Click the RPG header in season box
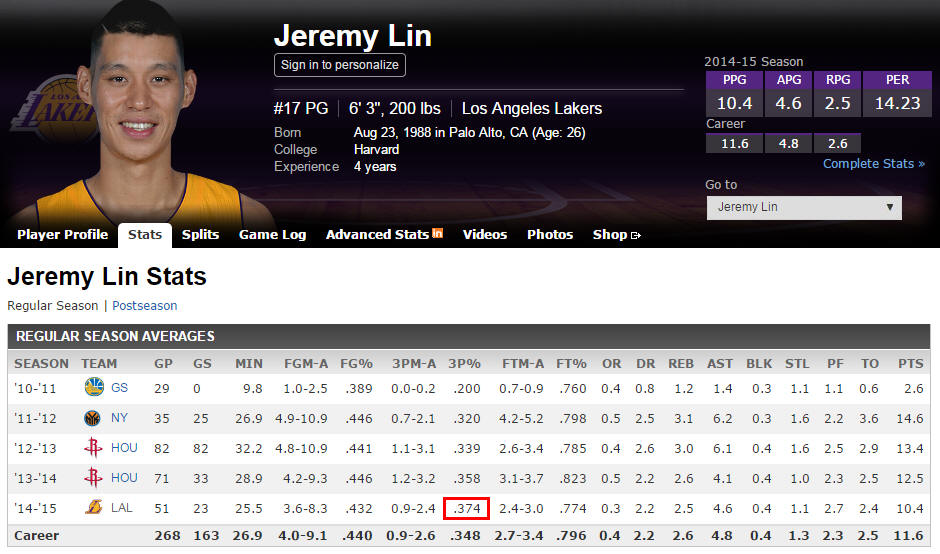The width and height of the screenshot is (940, 554). [x=837, y=80]
